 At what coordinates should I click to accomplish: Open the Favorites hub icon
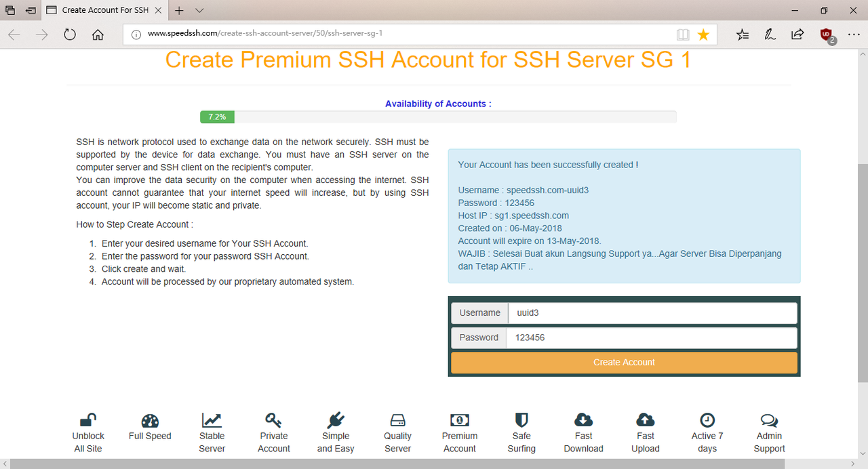(743, 35)
